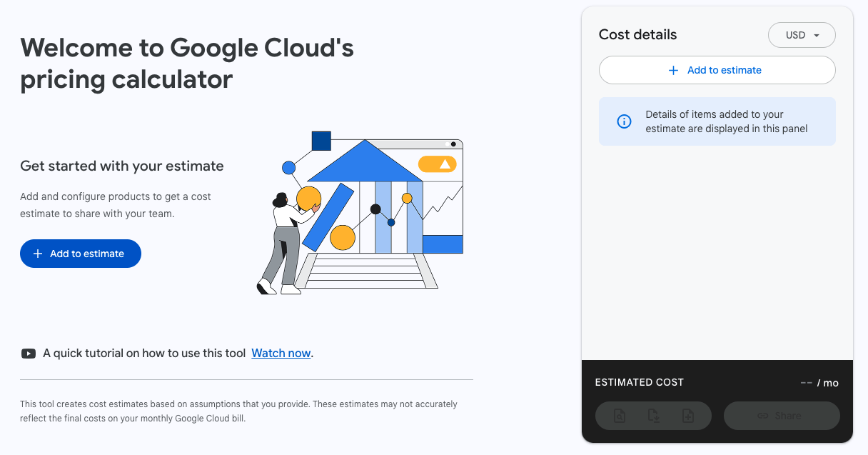Click the YouTube video icon beside tutorial text
The height and width of the screenshot is (455, 868).
pyautogui.click(x=29, y=353)
